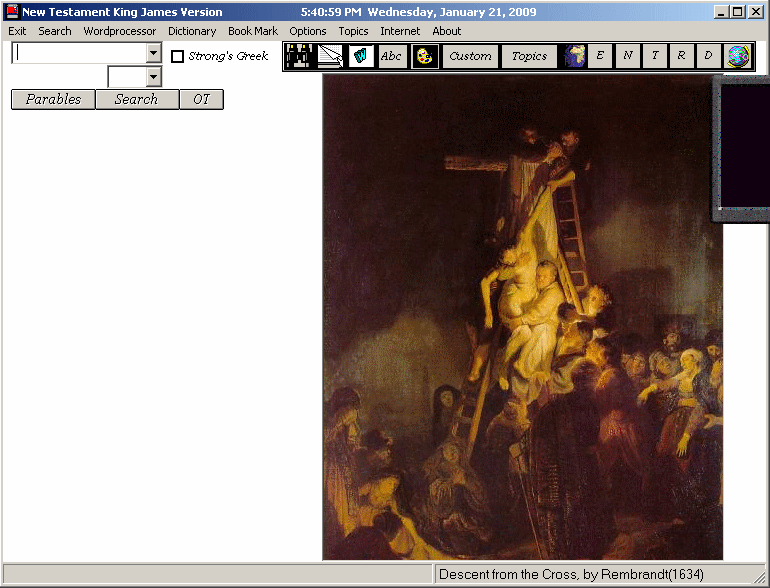Enable the Strong's Greek checkbox
770x588 pixels.
pyautogui.click(x=177, y=56)
